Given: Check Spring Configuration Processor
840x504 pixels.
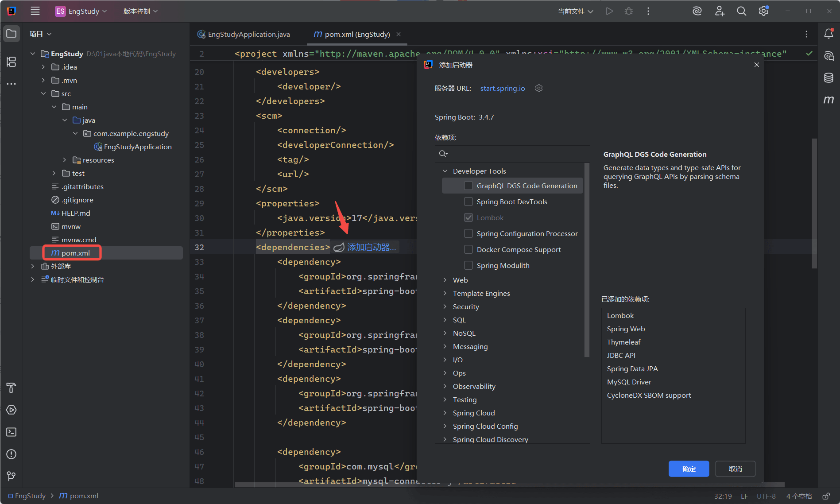Looking at the screenshot, I should 468,233.
